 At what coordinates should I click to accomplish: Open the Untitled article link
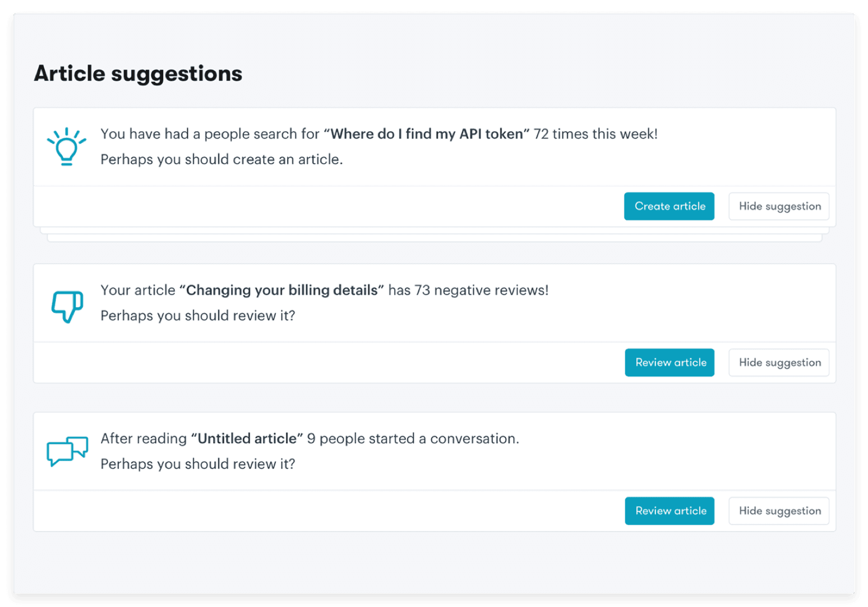pos(247,438)
